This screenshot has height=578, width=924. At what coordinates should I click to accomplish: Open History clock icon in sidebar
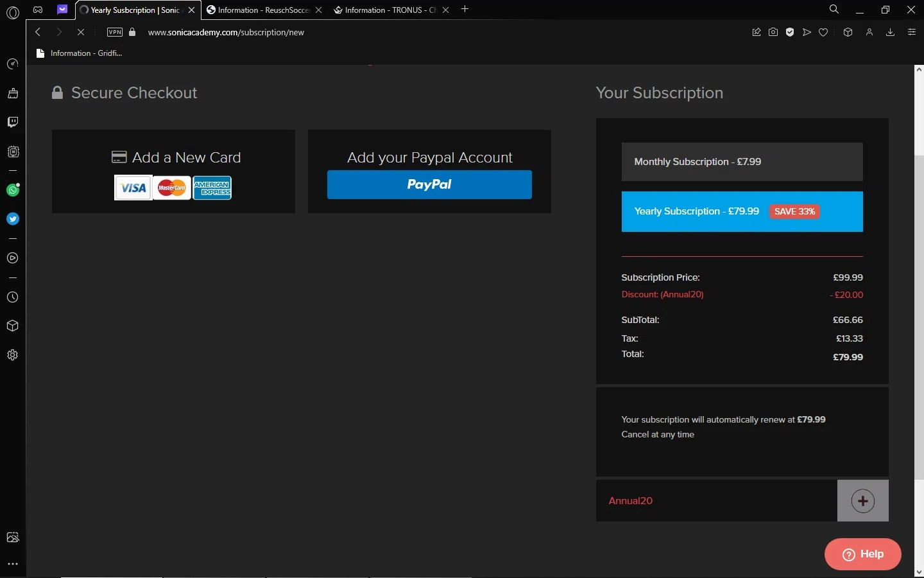click(13, 297)
